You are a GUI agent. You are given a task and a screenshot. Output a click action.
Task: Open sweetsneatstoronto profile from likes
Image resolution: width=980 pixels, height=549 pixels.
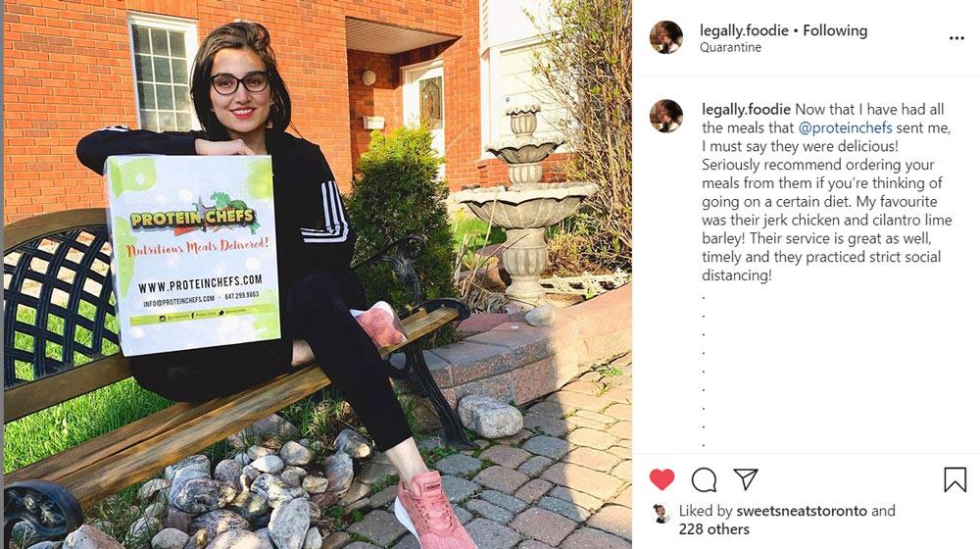tap(802, 511)
